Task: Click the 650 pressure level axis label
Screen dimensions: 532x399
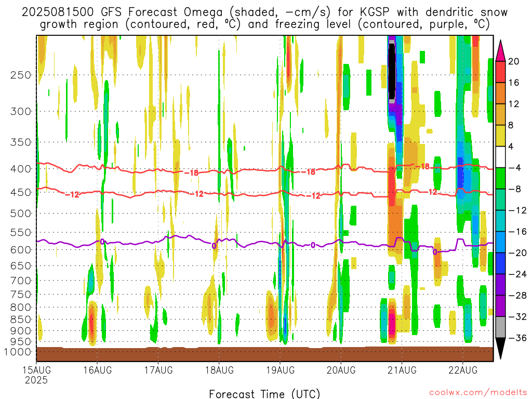Action: tap(21, 265)
